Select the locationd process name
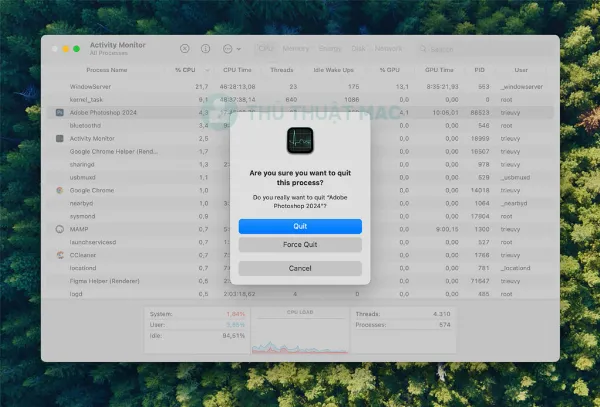 pos(83,268)
